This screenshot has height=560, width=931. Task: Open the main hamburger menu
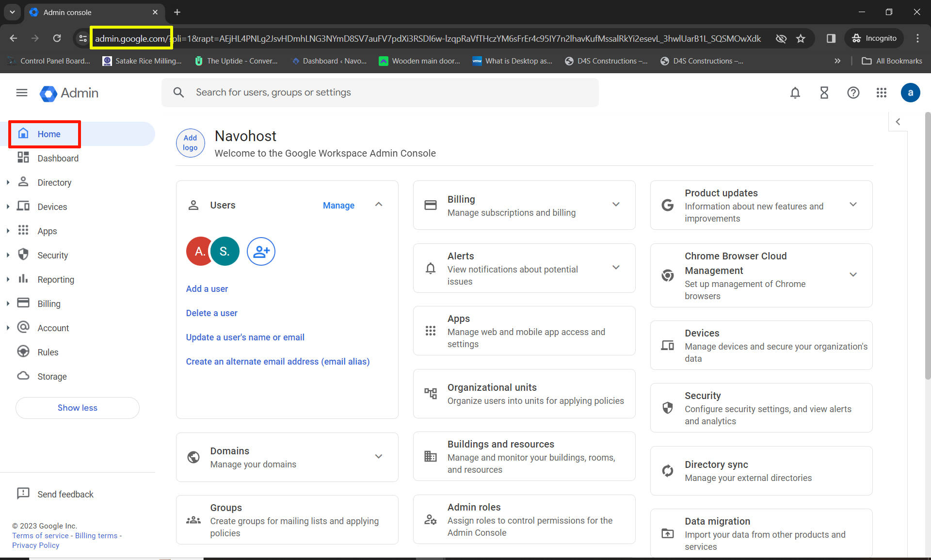22,93
